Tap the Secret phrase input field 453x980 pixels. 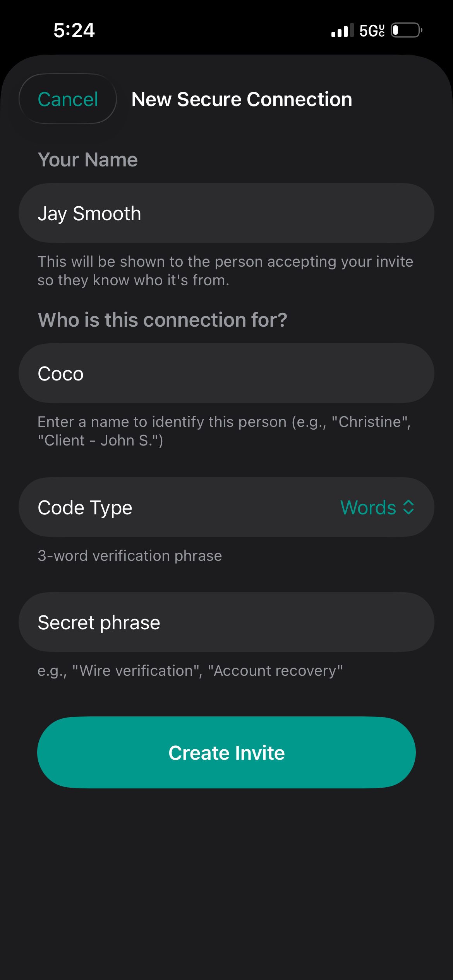(226, 622)
